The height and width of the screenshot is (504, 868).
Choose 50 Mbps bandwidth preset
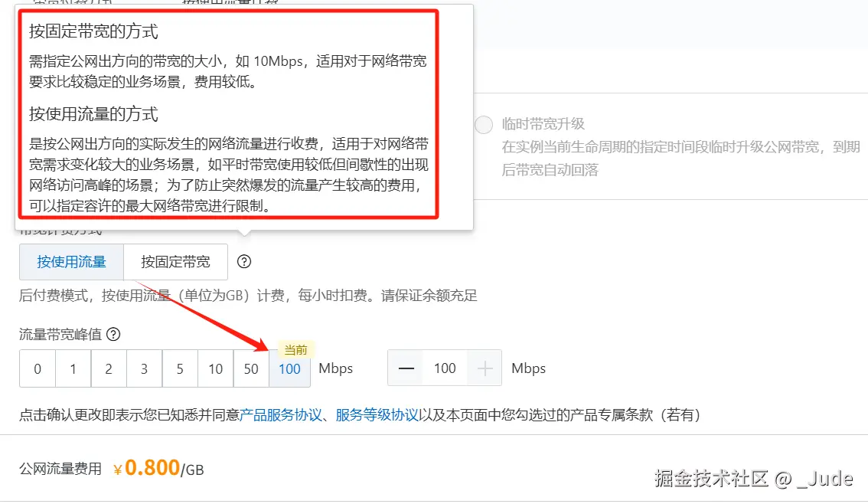coord(251,369)
